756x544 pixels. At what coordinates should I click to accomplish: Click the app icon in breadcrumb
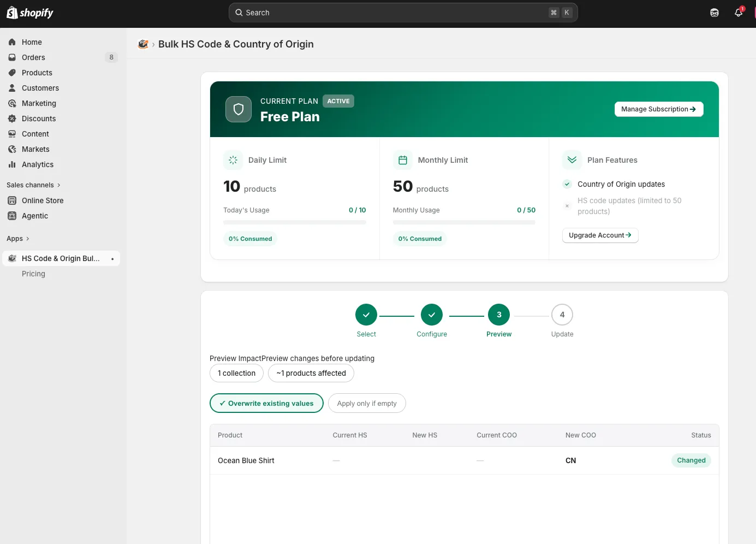(143, 44)
